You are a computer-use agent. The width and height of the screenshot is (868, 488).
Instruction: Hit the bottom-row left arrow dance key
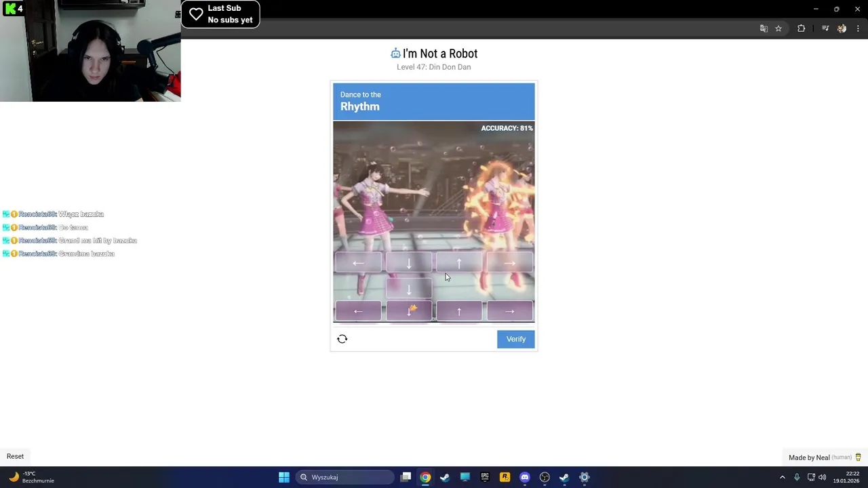[x=358, y=311]
